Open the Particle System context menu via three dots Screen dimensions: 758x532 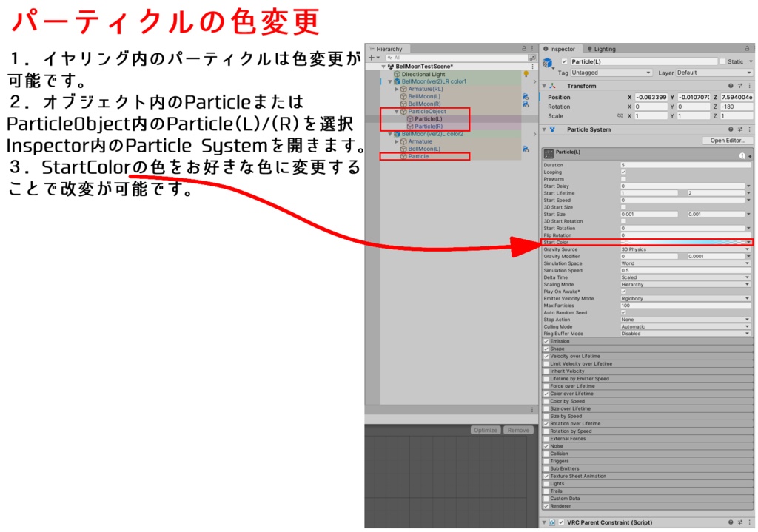point(748,129)
